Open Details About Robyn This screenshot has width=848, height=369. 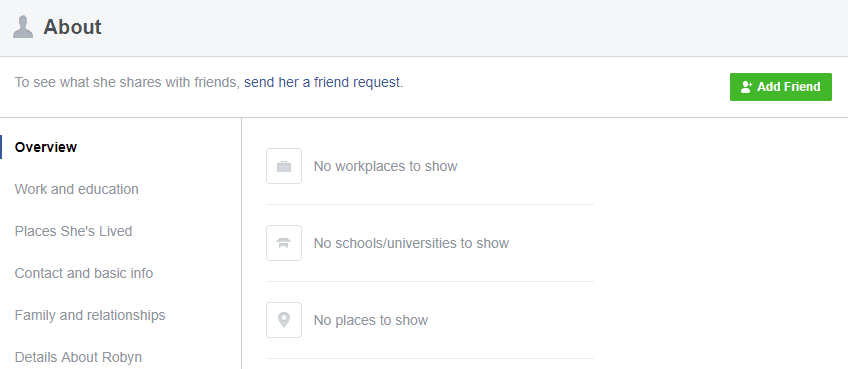click(78, 357)
